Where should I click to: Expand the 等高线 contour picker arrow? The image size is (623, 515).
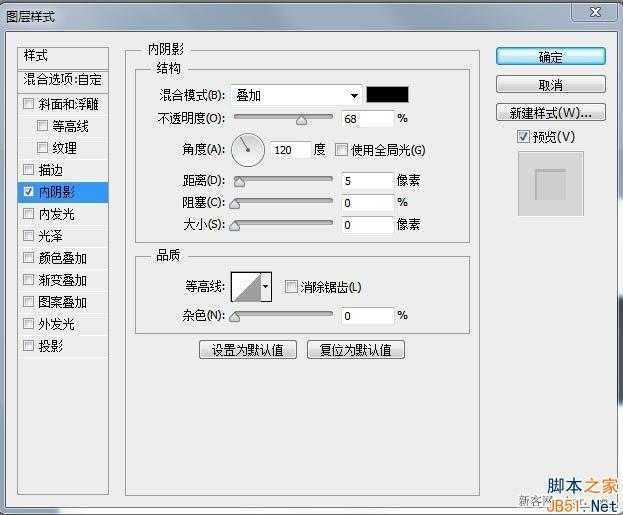[266, 287]
